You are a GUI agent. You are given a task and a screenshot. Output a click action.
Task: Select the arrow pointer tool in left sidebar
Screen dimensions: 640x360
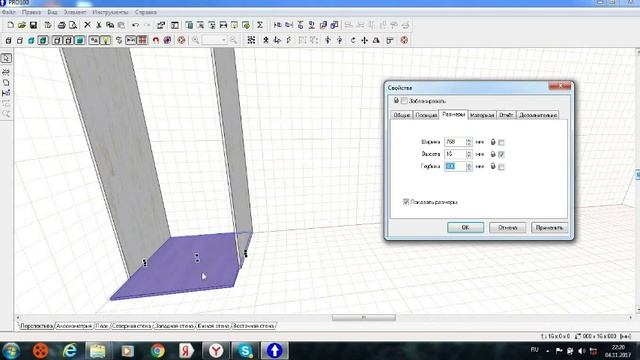coord(6,58)
